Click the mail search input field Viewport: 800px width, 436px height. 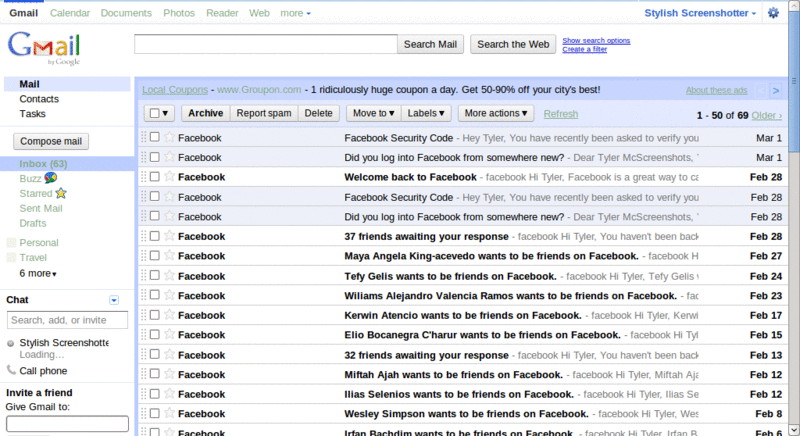pyautogui.click(x=266, y=44)
